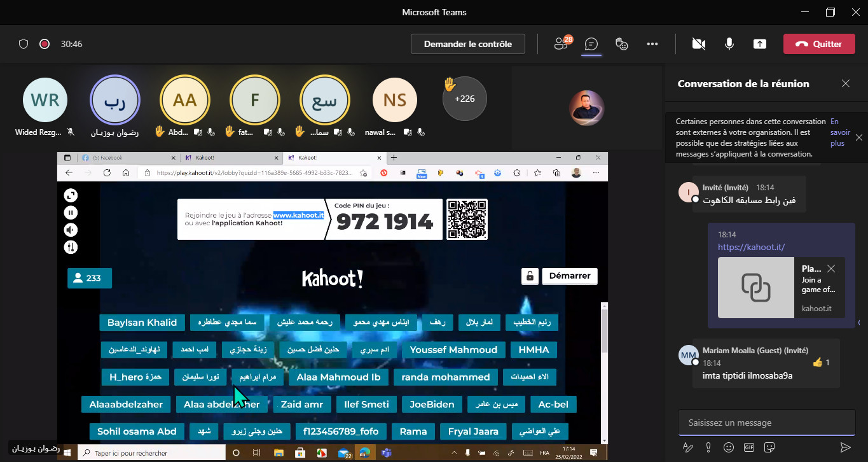Open the sticker picker

tap(769, 447)
